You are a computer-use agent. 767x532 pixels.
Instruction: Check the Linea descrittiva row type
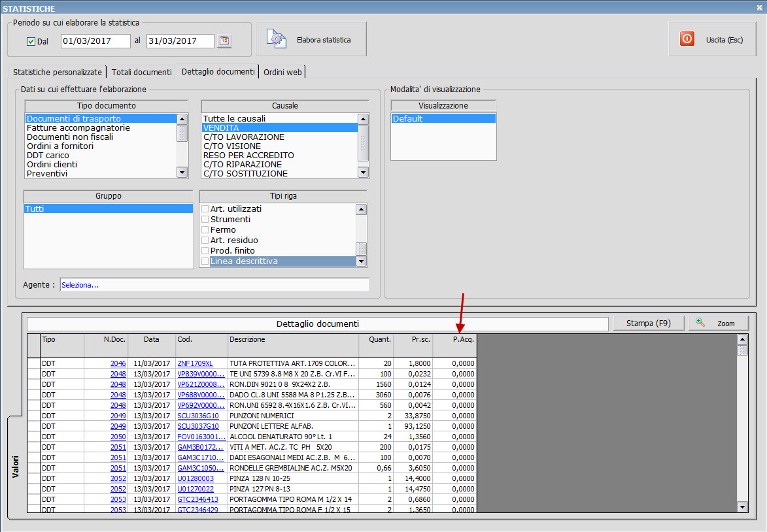[205, 261]
